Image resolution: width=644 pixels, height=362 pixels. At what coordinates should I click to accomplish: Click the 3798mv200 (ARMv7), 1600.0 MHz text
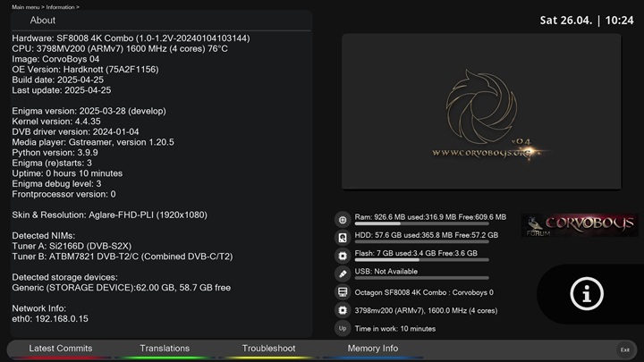pyautogui.click(x=426, y=311)
